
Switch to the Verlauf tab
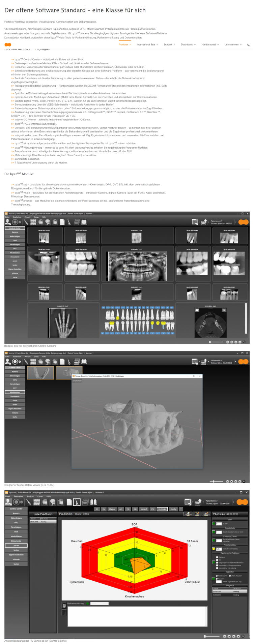[144, 509]
